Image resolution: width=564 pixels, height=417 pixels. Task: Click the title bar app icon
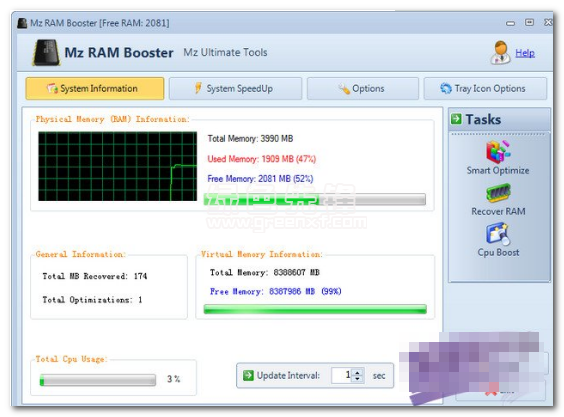coord(22,23)
